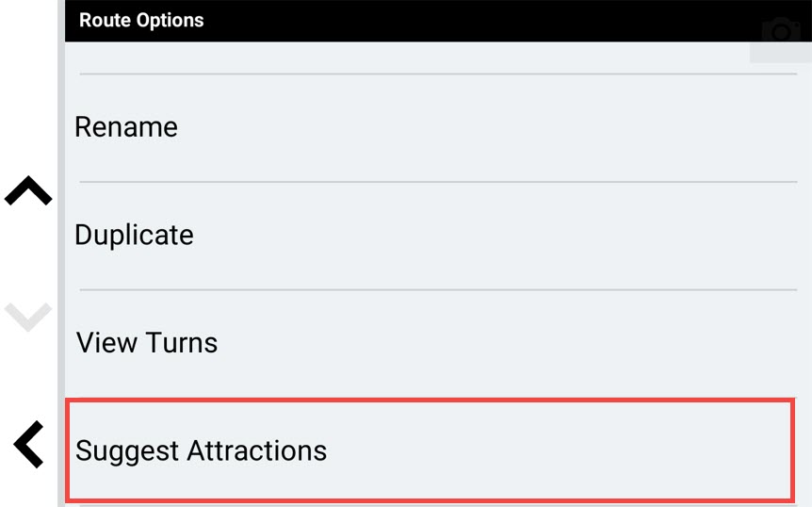
Task: Click the Duplicate text label
Action: click(134, 235)
